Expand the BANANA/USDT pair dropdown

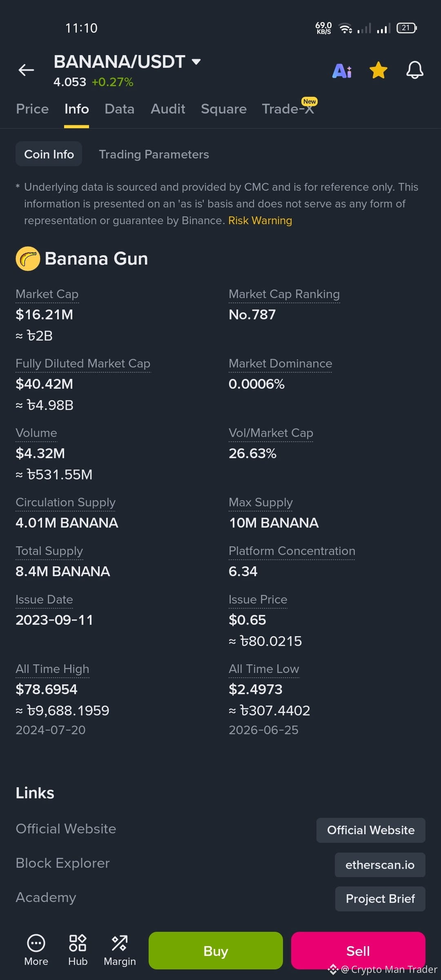click(196, 62)
